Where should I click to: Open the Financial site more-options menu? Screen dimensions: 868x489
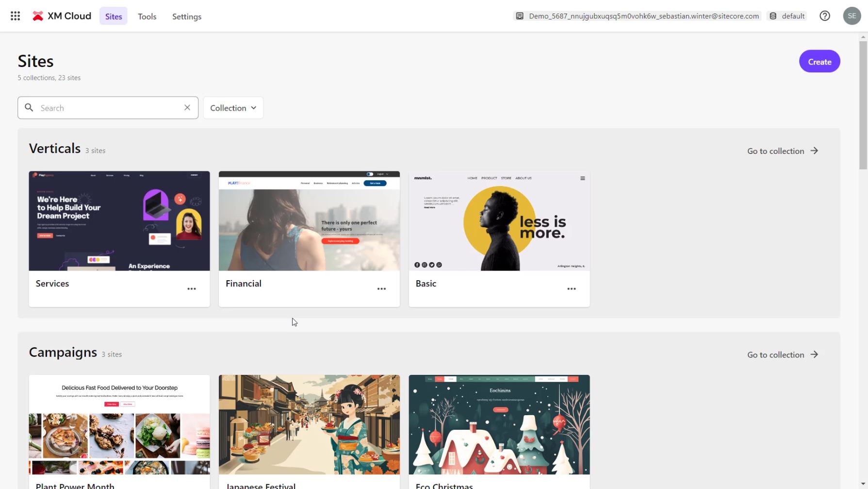(381, 289)
